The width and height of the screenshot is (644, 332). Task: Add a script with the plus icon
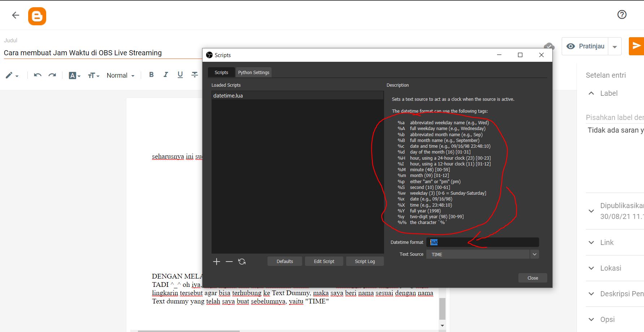[217, 262]
